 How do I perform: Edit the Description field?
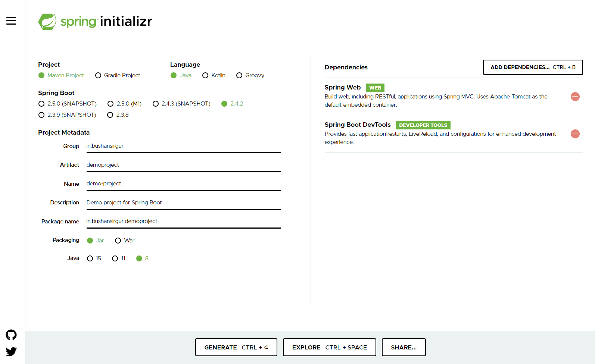183,203
